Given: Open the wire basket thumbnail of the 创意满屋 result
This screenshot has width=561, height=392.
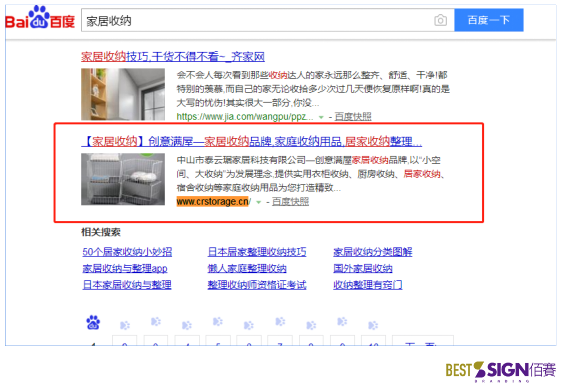Looking at the screenshot, I should tap(123, 179).
